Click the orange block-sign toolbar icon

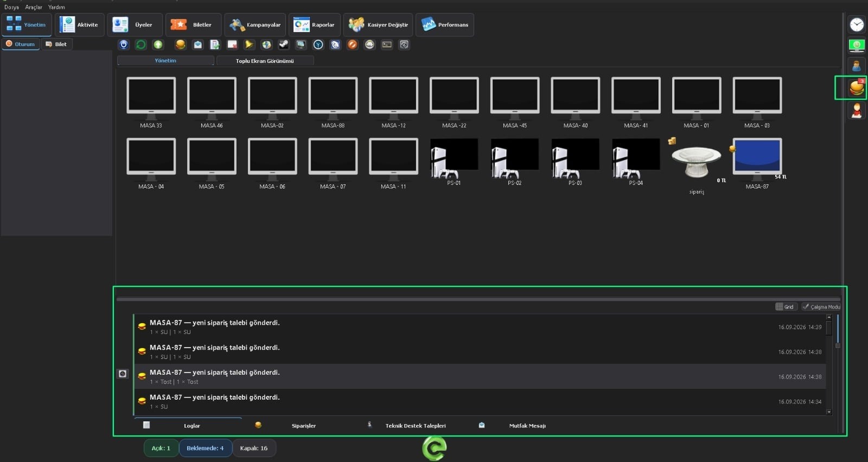353,44
